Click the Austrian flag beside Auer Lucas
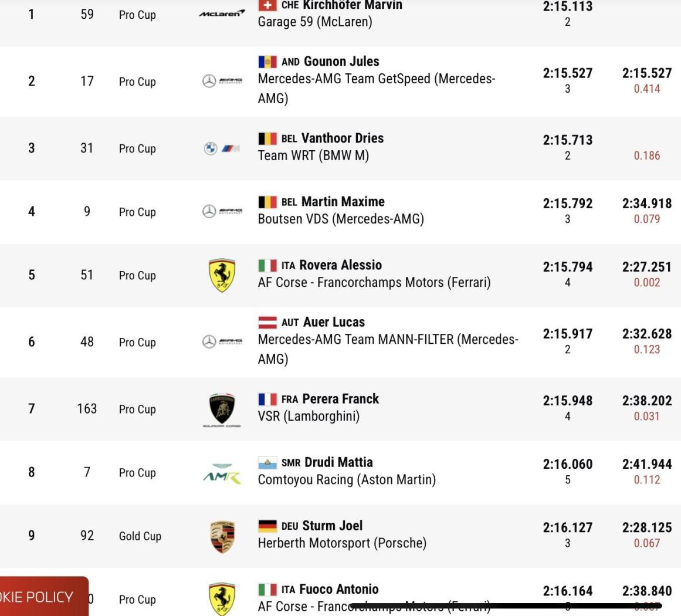 coord(267,322)
